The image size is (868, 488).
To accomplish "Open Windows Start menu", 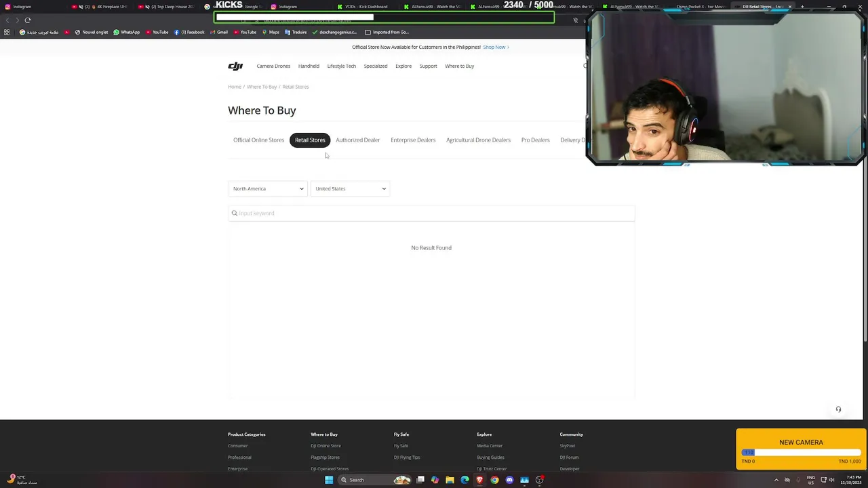I will 329,480.
